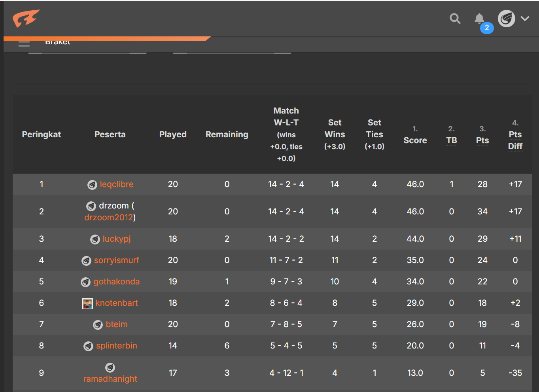
Task: Open leqclibre participant profile
Action: tap(117, 184)
